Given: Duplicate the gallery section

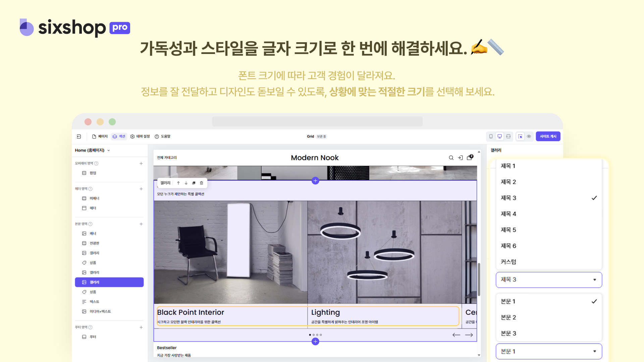Looking at the screenshot, I should tap(194, 183).
